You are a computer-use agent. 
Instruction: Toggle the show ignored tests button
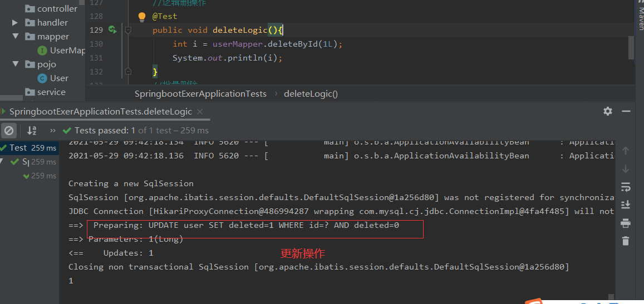8,131
